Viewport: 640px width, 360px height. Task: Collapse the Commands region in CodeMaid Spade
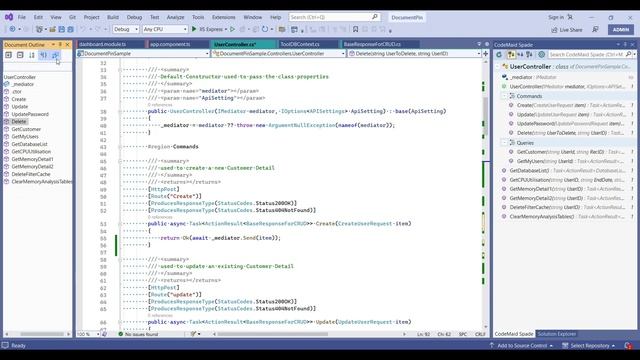[504, 96]
